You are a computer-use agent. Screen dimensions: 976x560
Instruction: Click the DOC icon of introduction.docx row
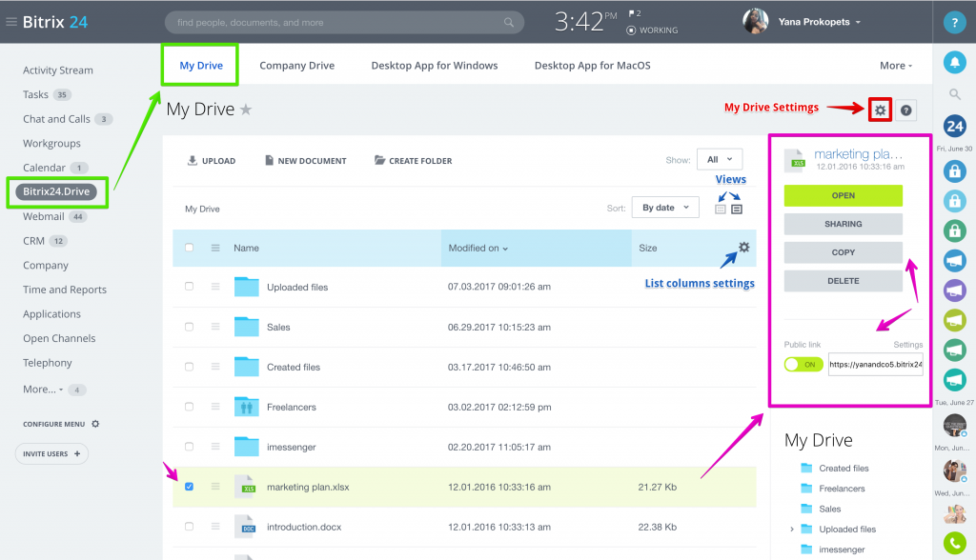tap(247, 527)
